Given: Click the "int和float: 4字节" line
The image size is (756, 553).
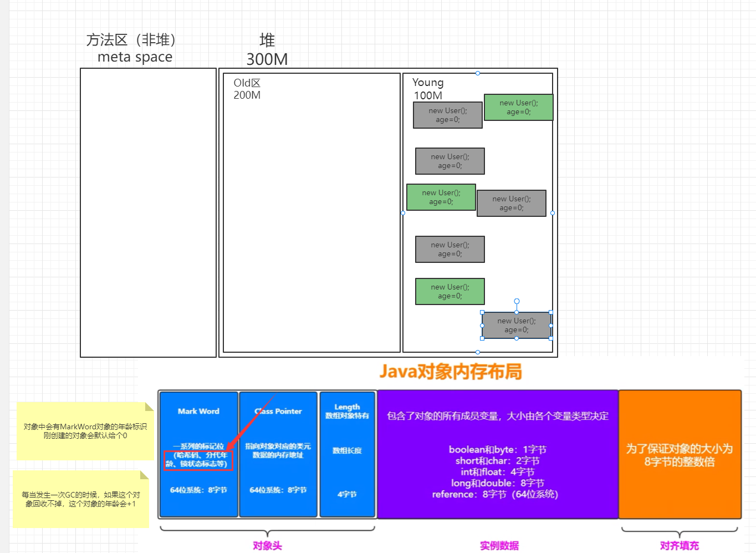Looking at the screenshot, I should 498,472.
